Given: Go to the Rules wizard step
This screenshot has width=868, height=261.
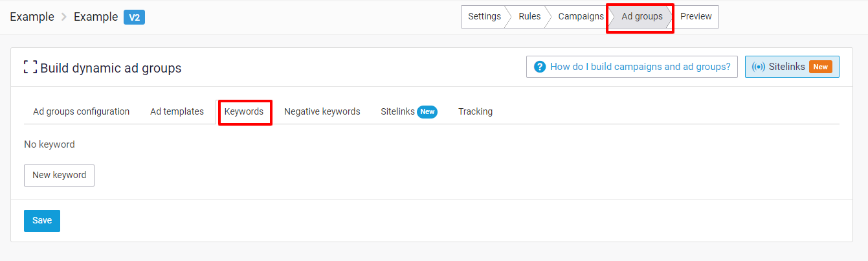Looking at the screenshot, I should click(529, 17).
